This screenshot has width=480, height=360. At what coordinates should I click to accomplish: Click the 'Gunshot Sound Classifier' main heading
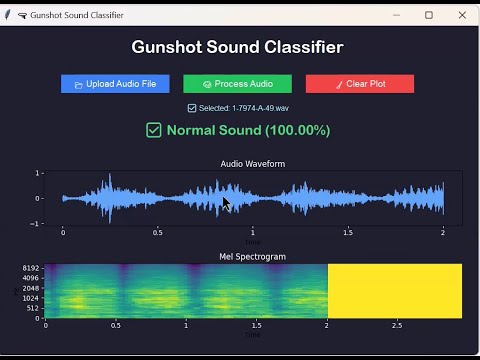tap(237, 47)
